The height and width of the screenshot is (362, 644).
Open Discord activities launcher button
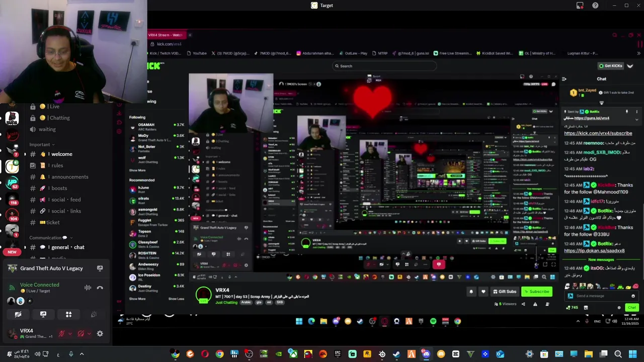click(69, 314)
